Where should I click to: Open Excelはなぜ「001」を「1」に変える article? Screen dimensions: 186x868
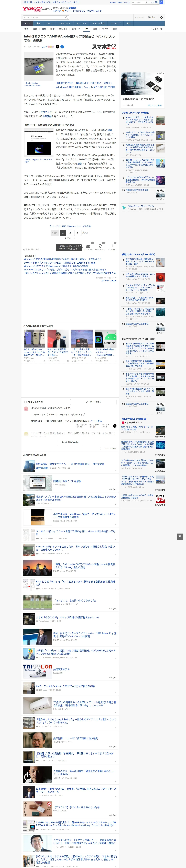76,583
